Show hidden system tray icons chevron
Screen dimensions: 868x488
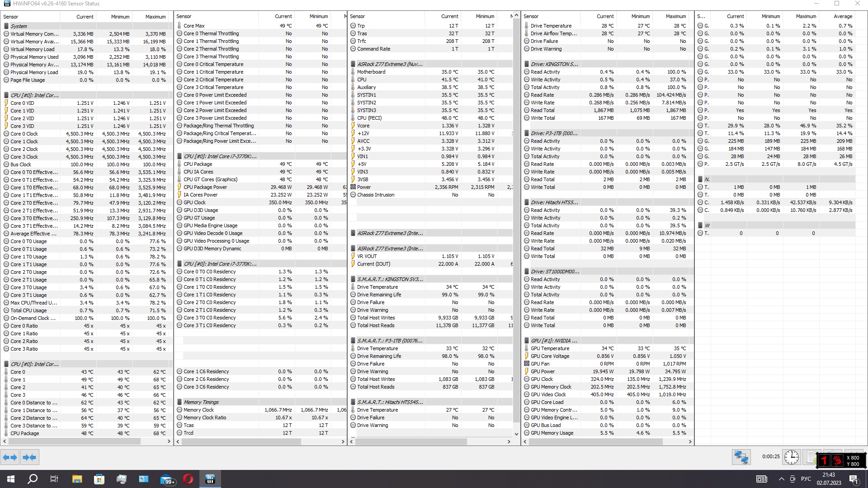pos(781,479)
